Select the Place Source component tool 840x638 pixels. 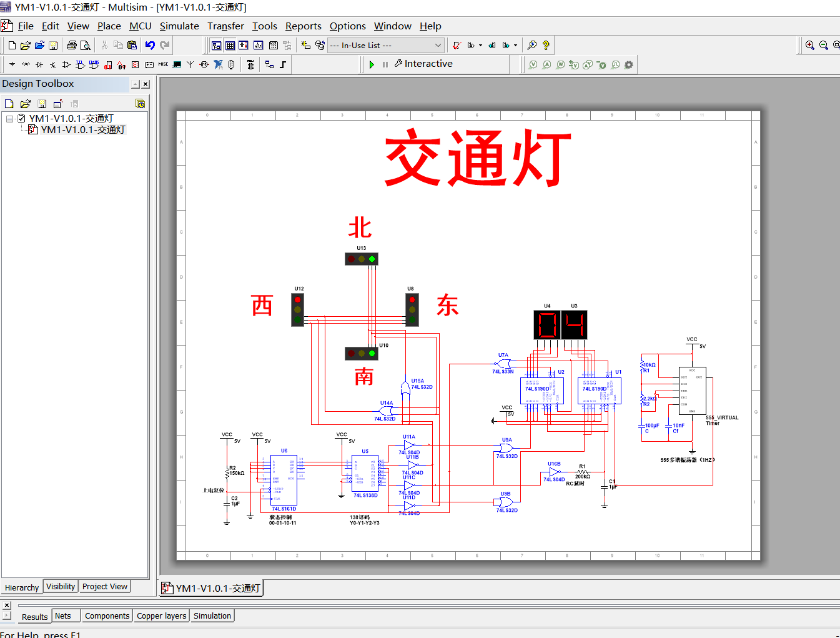tap(11, 64)
